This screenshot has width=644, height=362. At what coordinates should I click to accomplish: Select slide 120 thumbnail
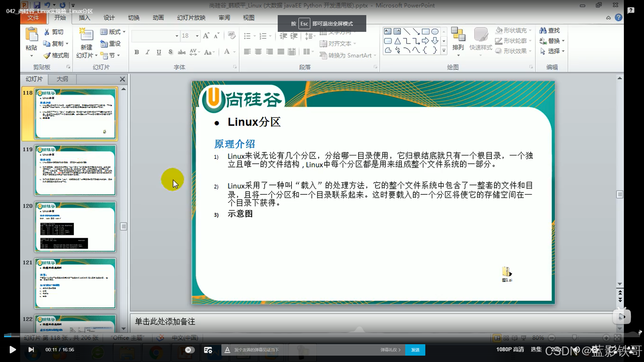[75, 227]
